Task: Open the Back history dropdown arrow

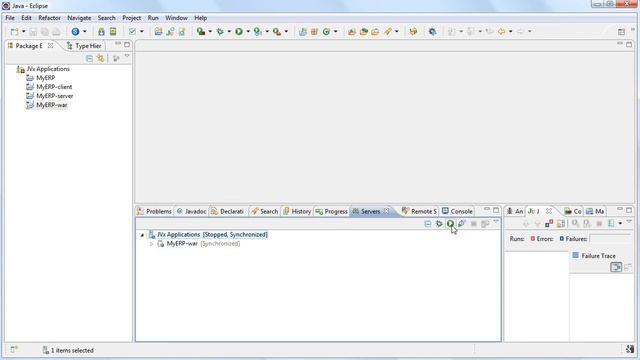Action: 511,31
